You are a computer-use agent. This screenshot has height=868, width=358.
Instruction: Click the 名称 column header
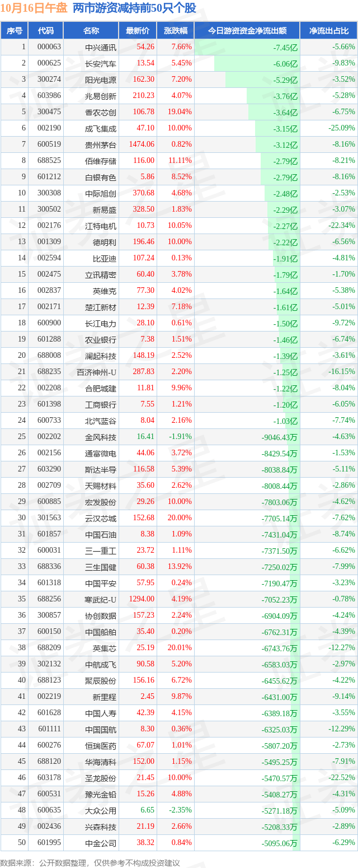(x=91, y=31)
